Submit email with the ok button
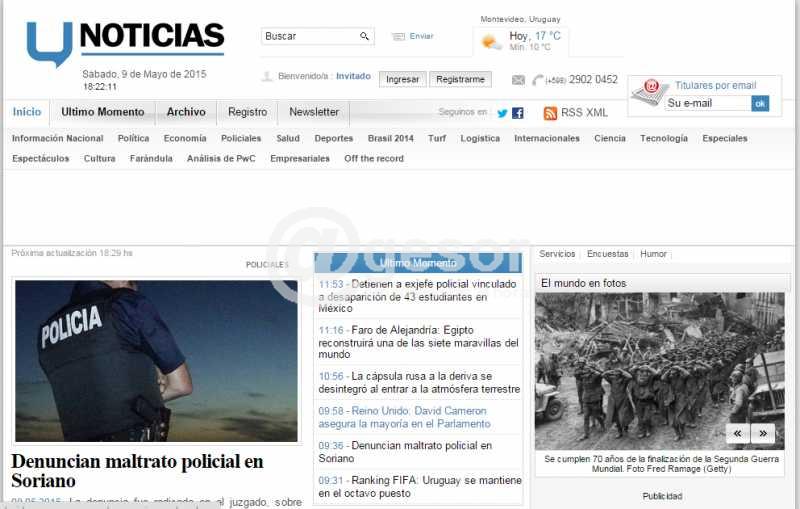 (760, 103)
